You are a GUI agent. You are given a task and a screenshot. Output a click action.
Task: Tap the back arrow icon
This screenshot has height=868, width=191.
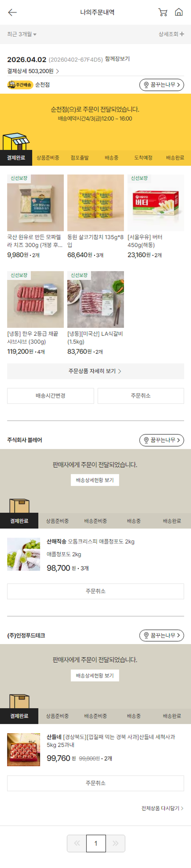coord(12,12)
